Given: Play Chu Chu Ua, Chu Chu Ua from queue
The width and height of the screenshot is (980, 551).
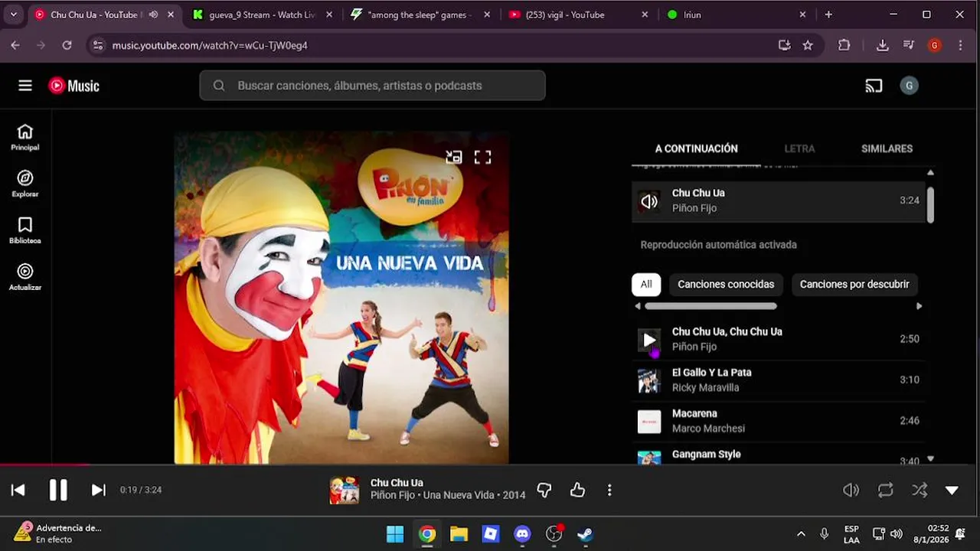Looking at the screenshot, I should coord(649,340).
